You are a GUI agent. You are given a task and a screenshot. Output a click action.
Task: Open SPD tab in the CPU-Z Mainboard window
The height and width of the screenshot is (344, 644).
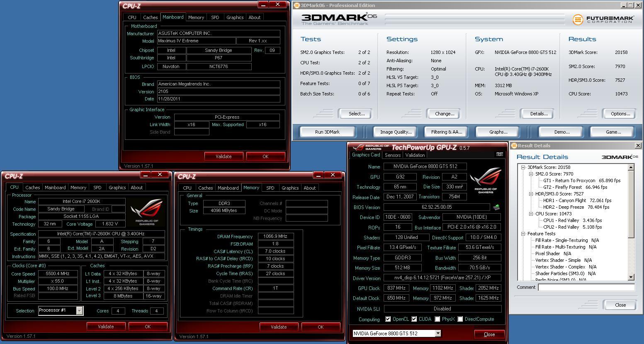tap(215, 17)
